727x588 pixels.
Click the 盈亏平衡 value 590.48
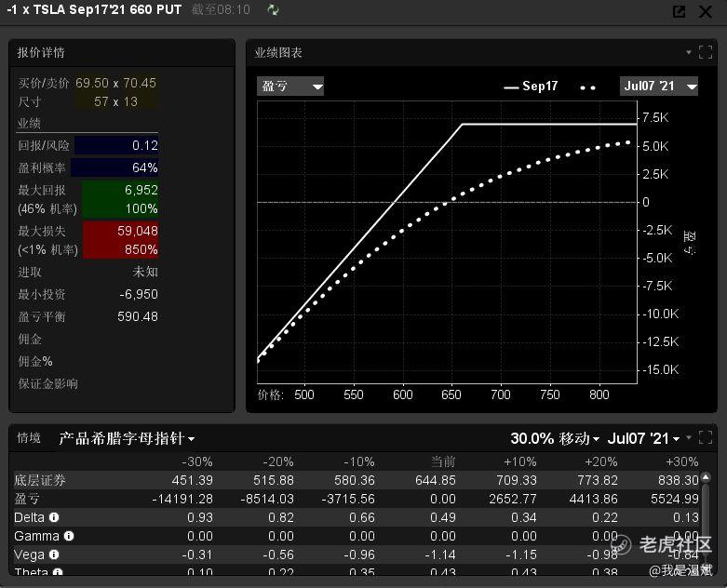pyautogui.click(x=137, y=316)
